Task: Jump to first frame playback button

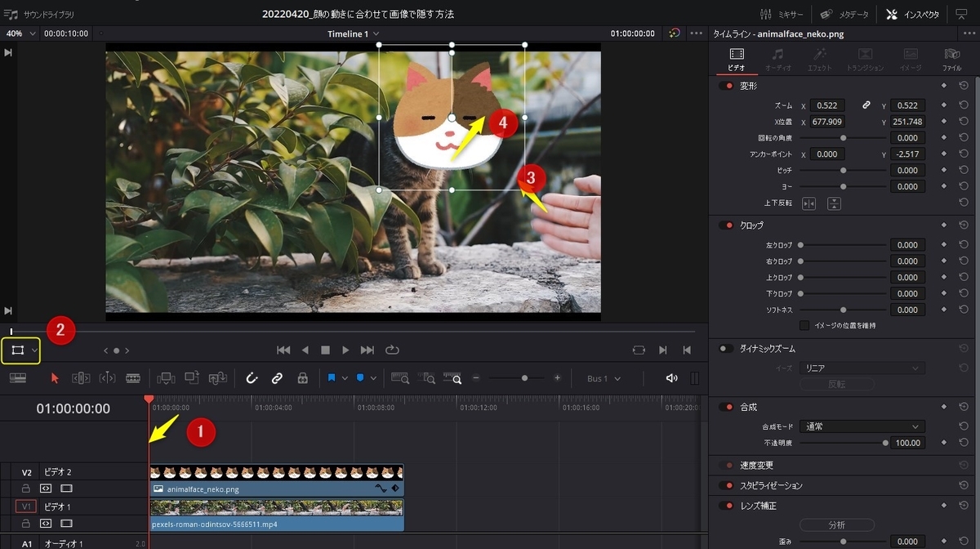Action: click(283, 350)
